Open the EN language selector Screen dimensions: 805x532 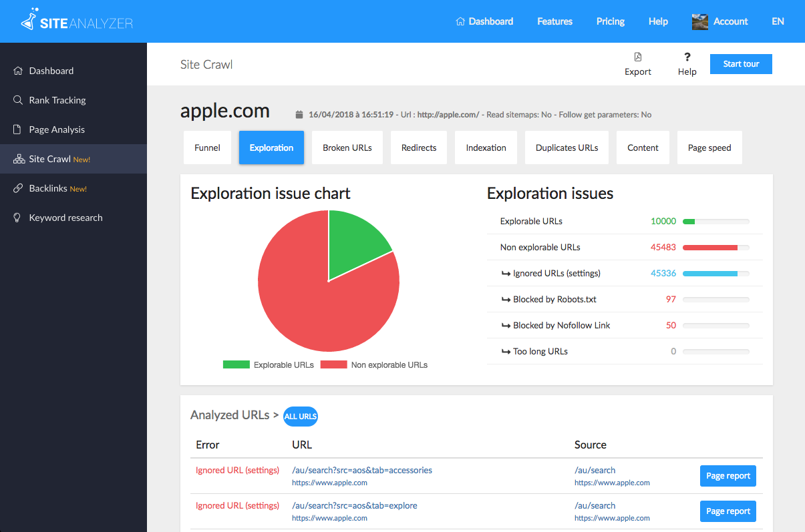pyautogui.click(x=778, y=21)
